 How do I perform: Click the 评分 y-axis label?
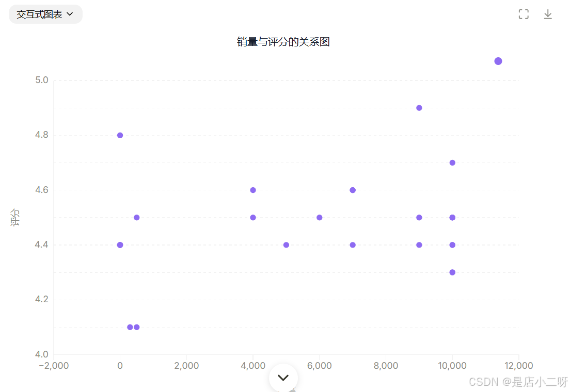[x=15, y=217]
